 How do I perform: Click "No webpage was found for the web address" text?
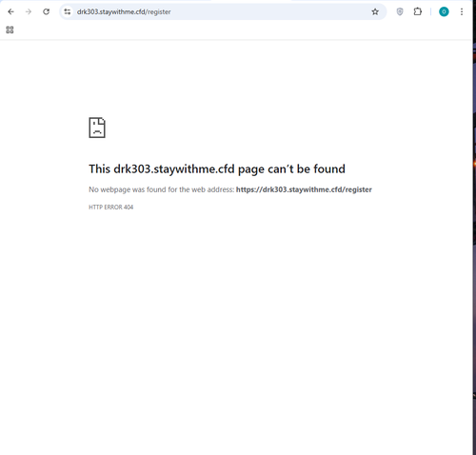point(161,189)
